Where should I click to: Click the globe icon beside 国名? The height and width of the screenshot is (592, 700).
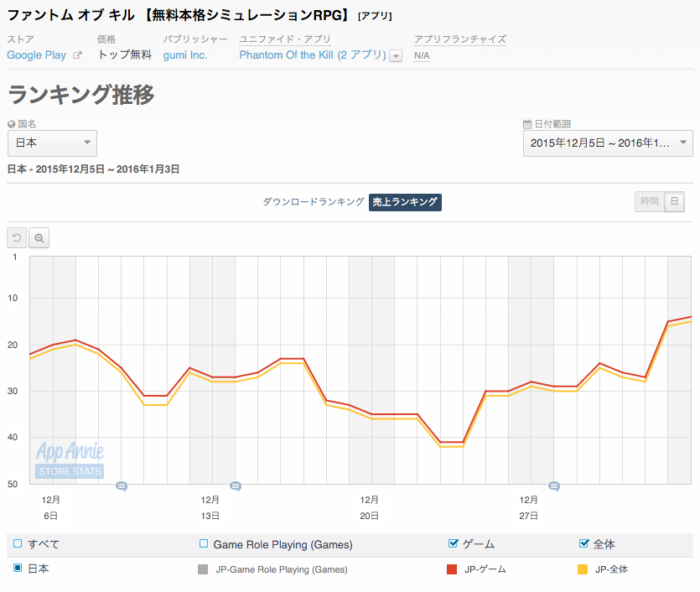[12, 124]
